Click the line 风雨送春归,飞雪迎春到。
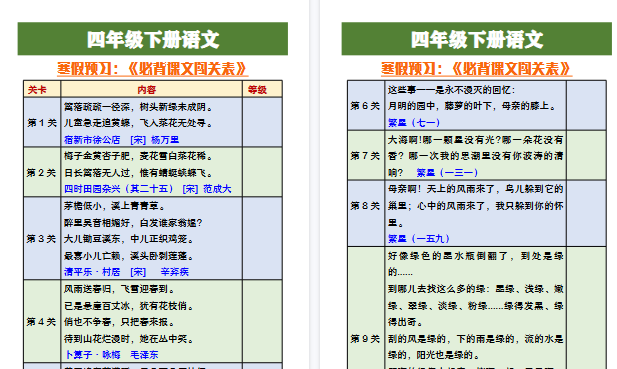The width and height of the screenshot is (617, 369). [x=119, y=289]
